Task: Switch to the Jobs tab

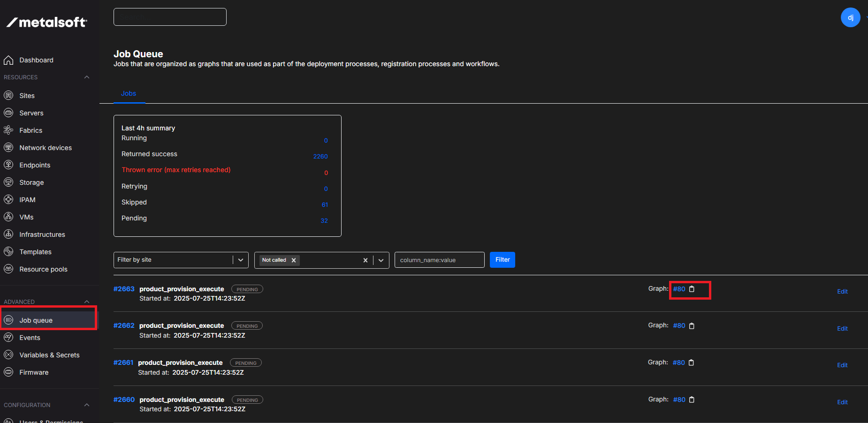Action: click(x=129, y=94)
